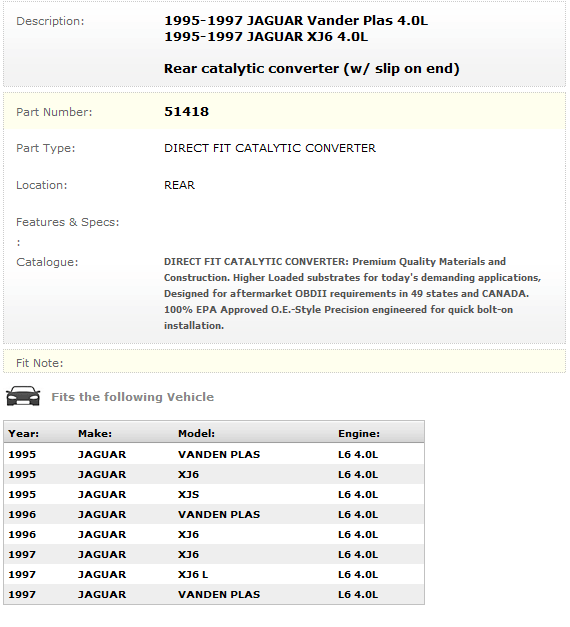Click the car icon beside Fits the following Vehicle
Viewport: 570px width, 627px height.
pos(23,396)
